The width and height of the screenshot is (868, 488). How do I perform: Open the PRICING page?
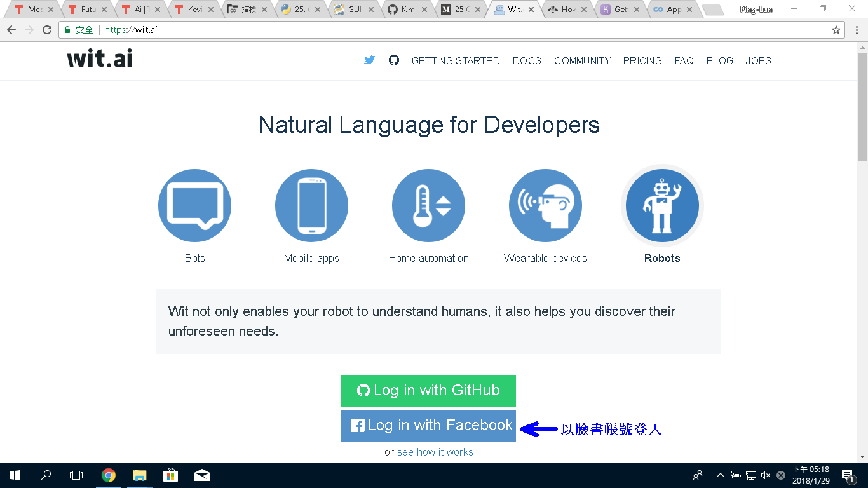642,61
